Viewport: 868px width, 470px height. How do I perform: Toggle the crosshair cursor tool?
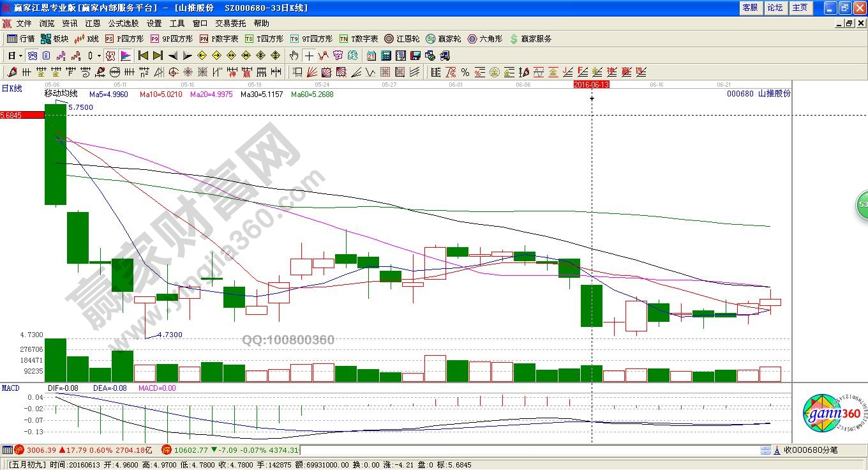point(309,56)
